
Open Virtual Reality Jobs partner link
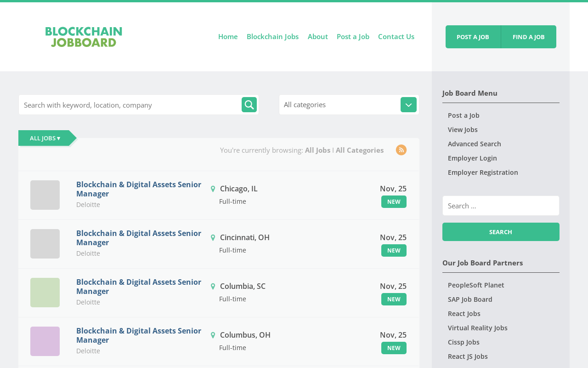click(478, 328)
